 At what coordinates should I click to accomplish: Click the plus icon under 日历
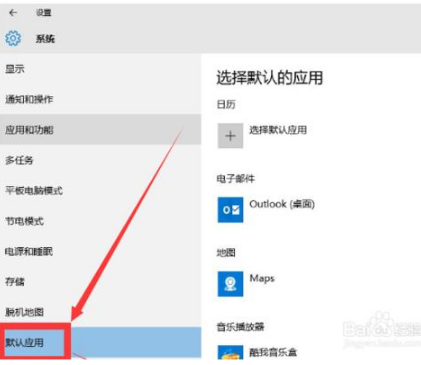(230, 136)
